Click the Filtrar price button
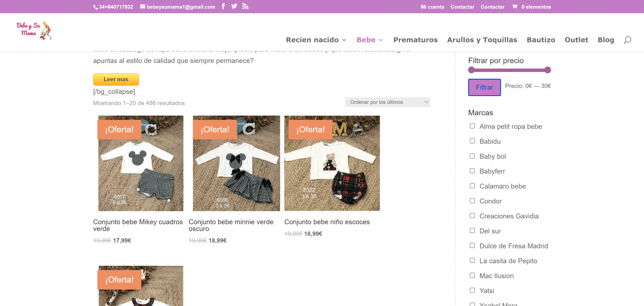Image resolution: width=644 pixels, height=306 pixels. pos(484,87)
